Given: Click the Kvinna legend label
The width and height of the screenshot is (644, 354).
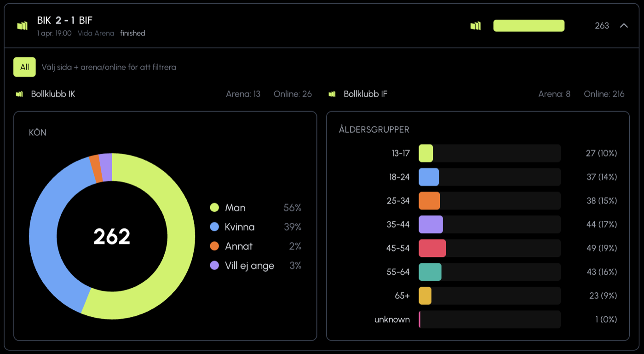Looking at the screenshot, I should click(x=240, y=227).
